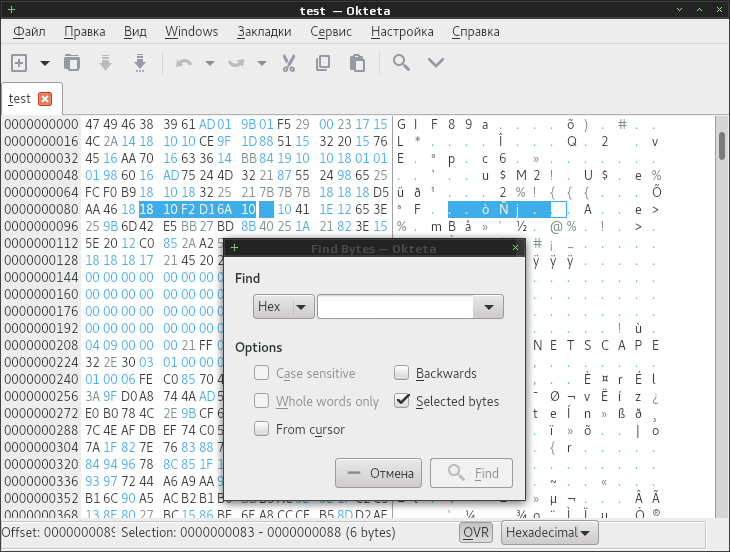Enable the From cursor checkbox
730x552 pixels.
[262, 429]
